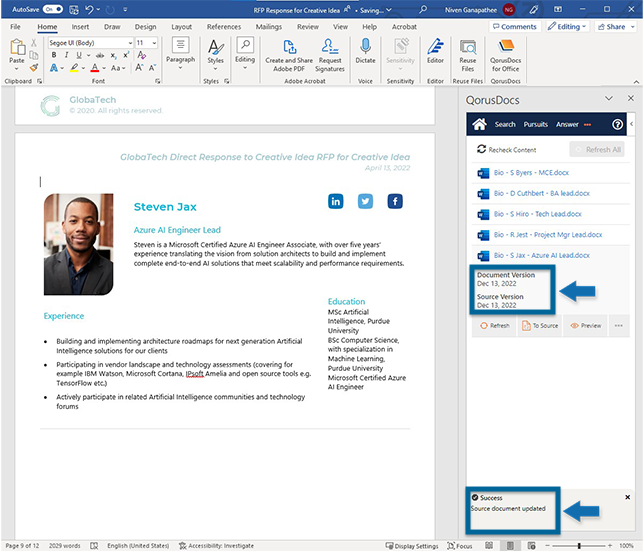The width and height of the screenshot is (644, 551).
Task: Click Undo in title bar
Action: tap(89, 9)
